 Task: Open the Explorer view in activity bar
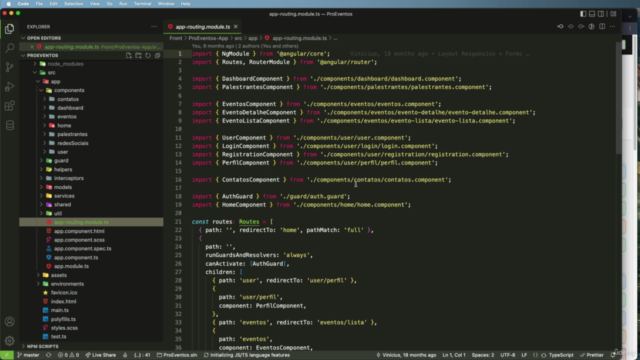tap(9, 29)
